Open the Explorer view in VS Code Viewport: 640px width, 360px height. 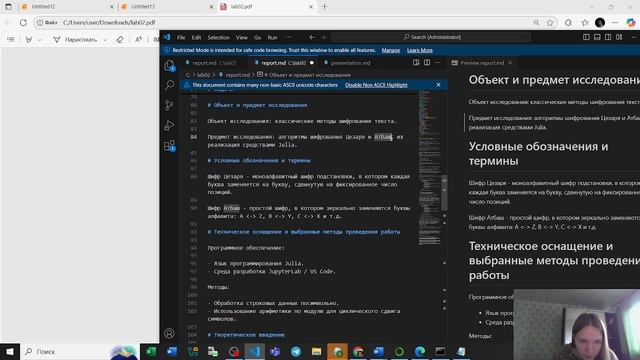tap(169, 66)
